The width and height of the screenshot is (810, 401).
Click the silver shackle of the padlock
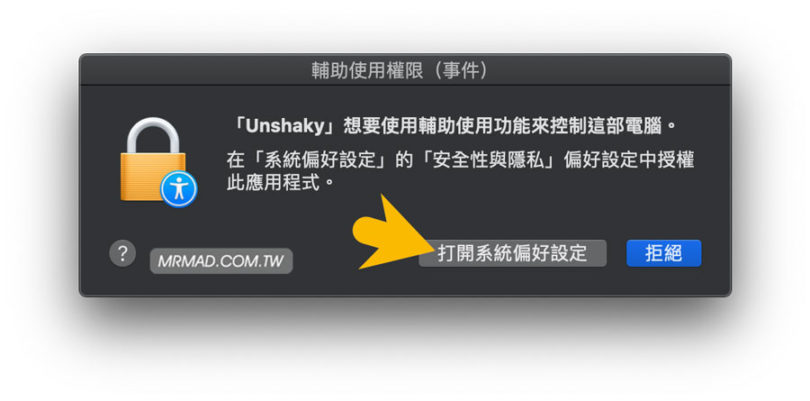[153, 135]
